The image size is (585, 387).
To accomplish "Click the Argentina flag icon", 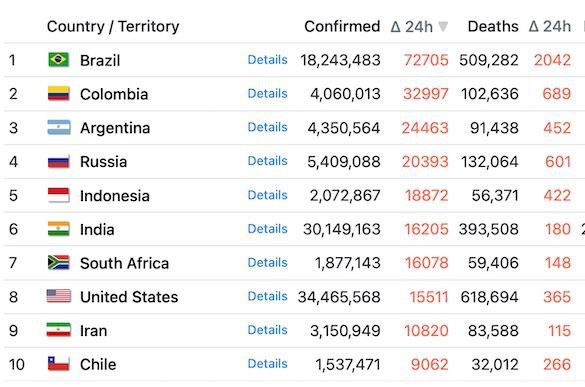I will [x=59, y=127].
